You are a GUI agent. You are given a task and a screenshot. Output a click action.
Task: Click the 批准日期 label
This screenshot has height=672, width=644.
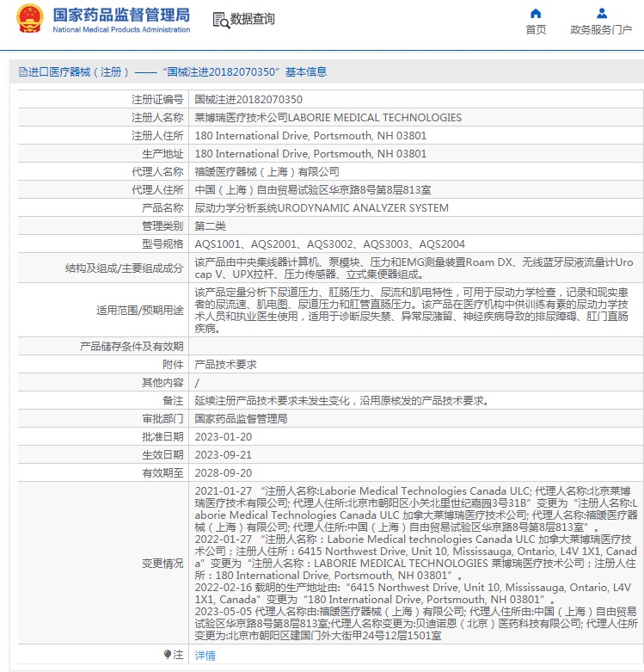pos(163,437)
